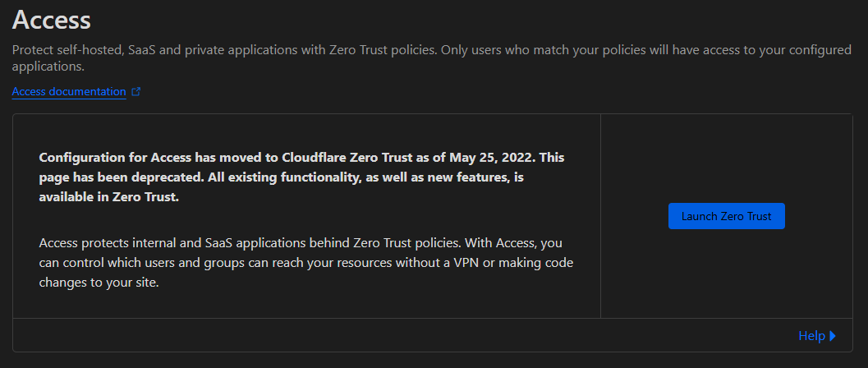Click blank panel area above Launch Zero Trust
Viewport: 868px width, 368px height.
(726, 158)
